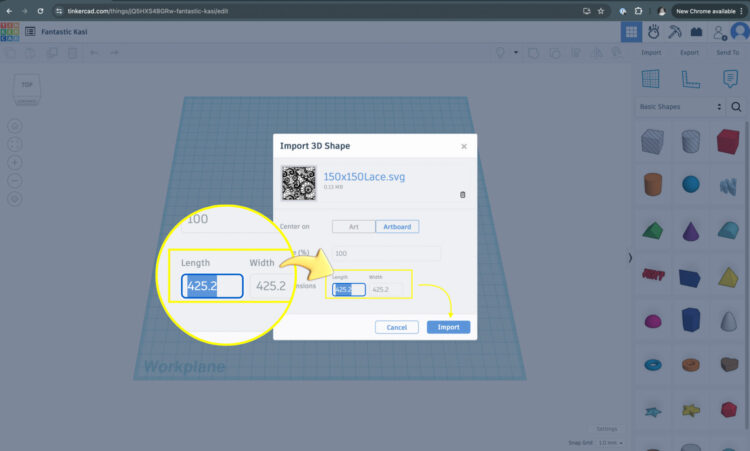Viewport: 750px width, 451px height.
Task: Click the Width dimension input field
Action: (386, 290)
